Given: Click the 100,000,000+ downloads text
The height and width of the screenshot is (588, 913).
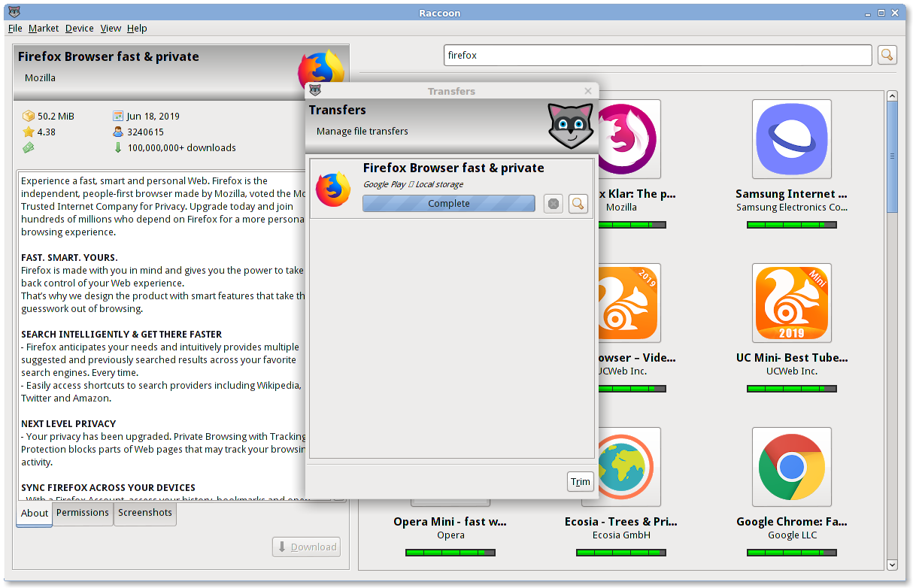Looking at the screenshot, I should [x=182, y=147].
